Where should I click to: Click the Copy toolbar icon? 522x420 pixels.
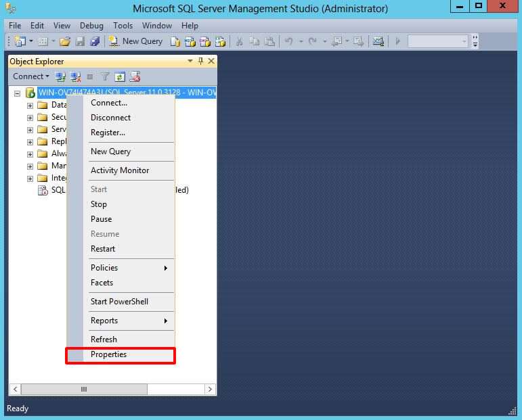[255, 41]
